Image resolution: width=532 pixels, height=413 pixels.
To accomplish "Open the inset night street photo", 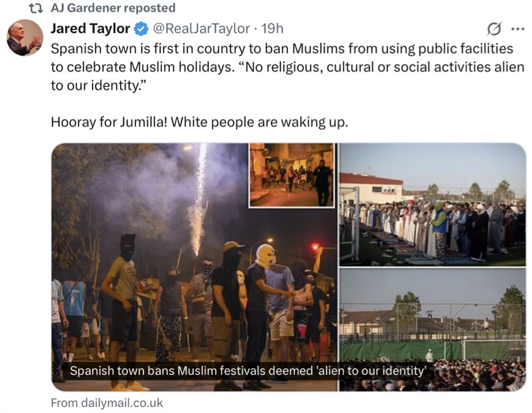I will click(x=292, y=175).
